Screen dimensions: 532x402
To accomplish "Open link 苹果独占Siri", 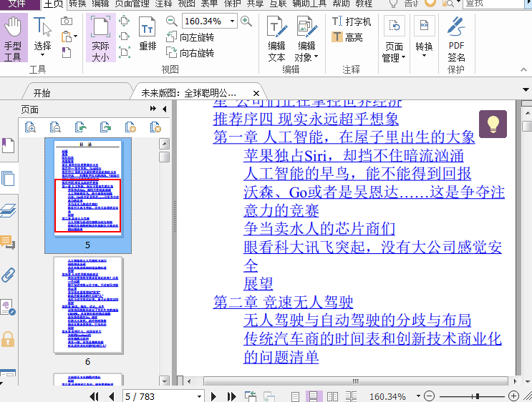I will point(354,156).
